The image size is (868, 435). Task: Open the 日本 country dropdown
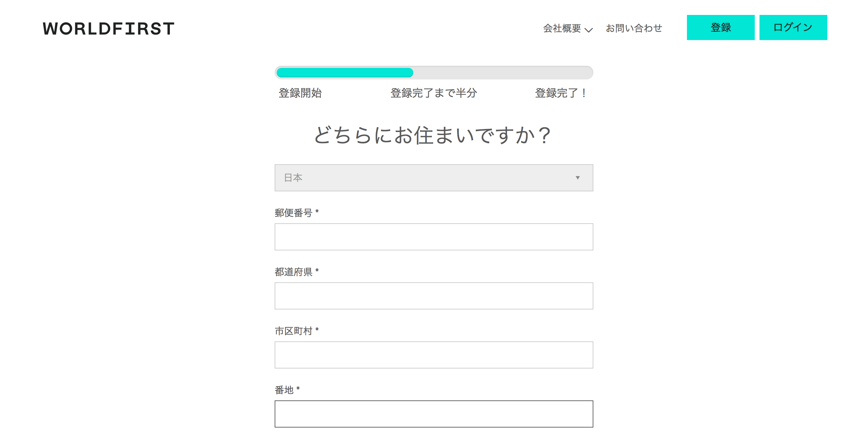tap(434, 178)
